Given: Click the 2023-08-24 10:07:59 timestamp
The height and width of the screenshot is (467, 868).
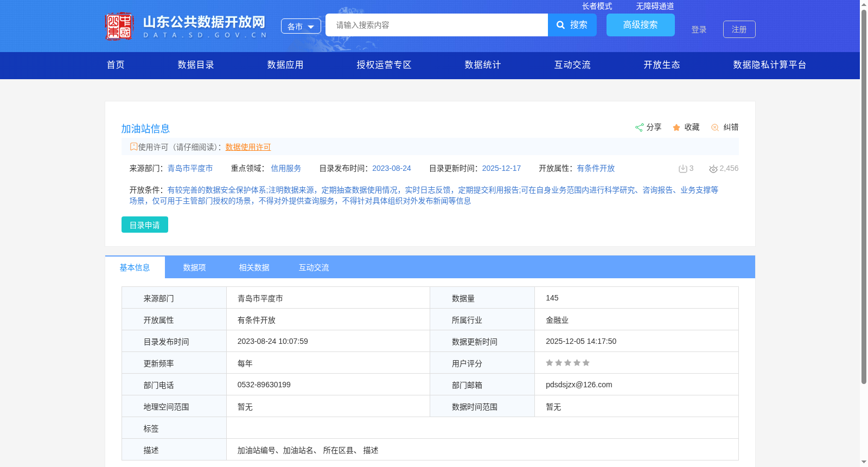Looking at the screenshot, I should click(273, 341).
